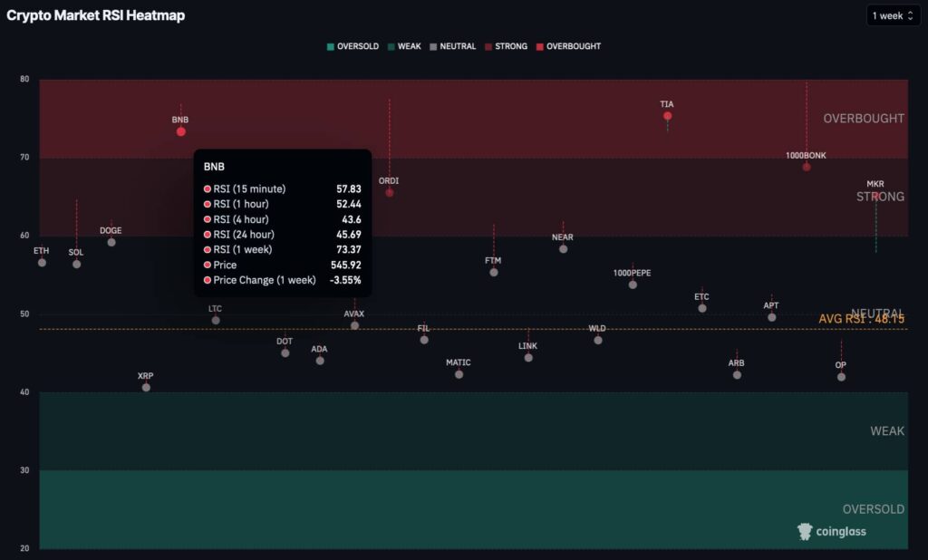Select the ORDI data point
The image size is (928, 560).
[390, 192]
